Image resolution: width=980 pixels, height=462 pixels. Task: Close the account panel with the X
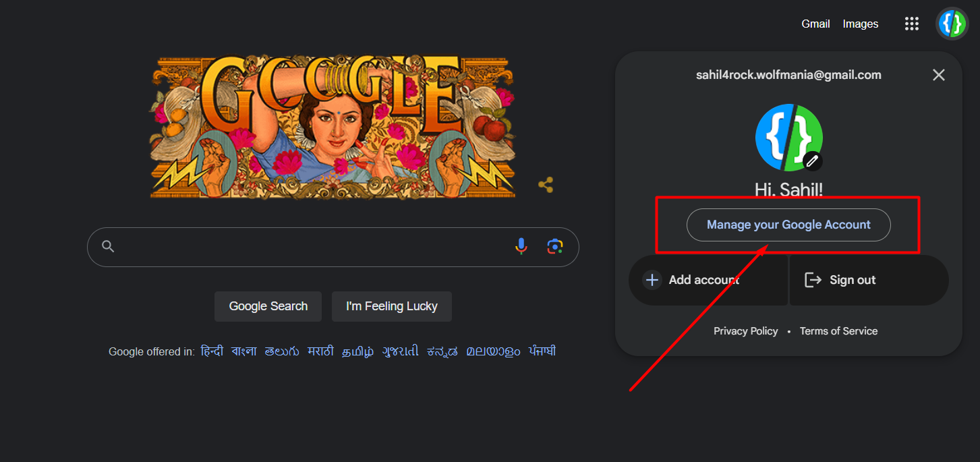coord(938,75)
